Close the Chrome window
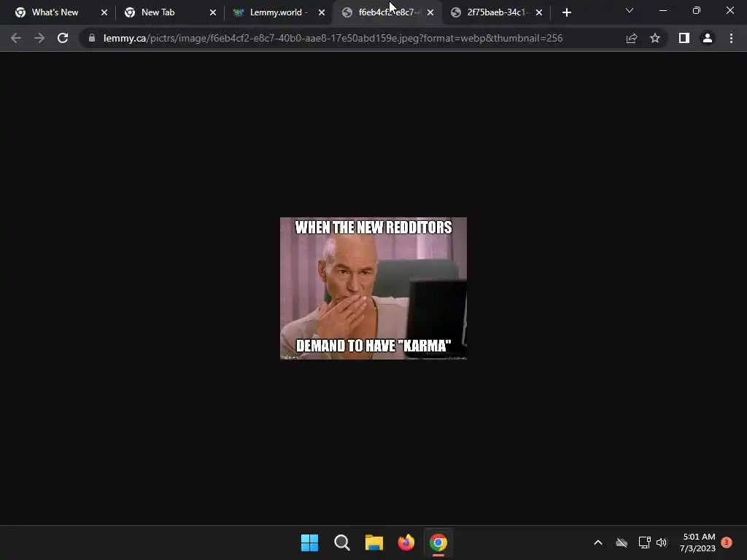747x560 pixels. [x=729, y=10]
